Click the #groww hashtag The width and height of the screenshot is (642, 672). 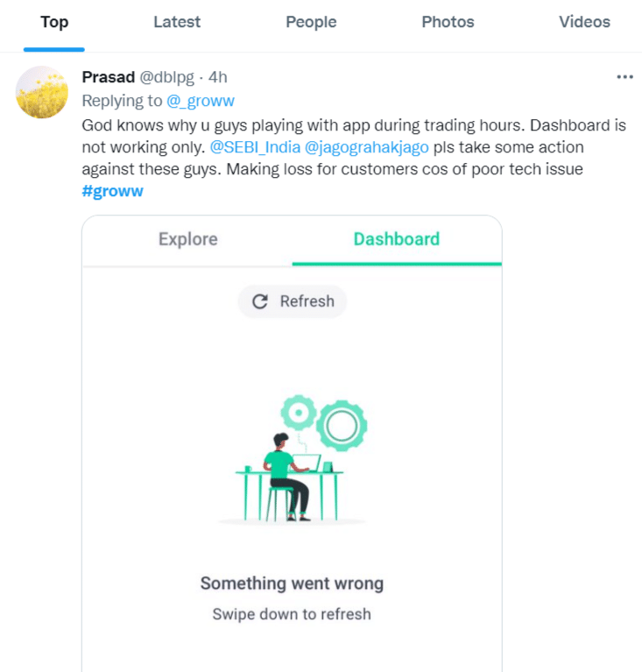pos(112,191)
